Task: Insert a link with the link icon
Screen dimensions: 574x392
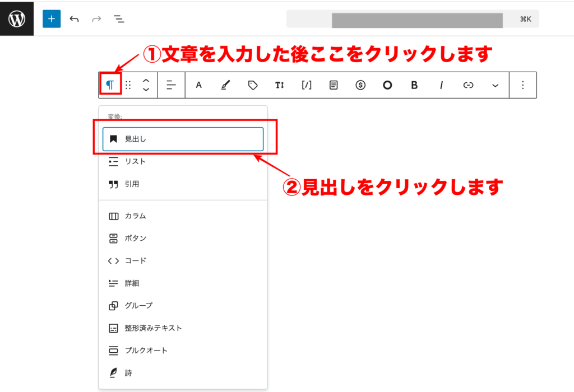Action: click(468, 85)
